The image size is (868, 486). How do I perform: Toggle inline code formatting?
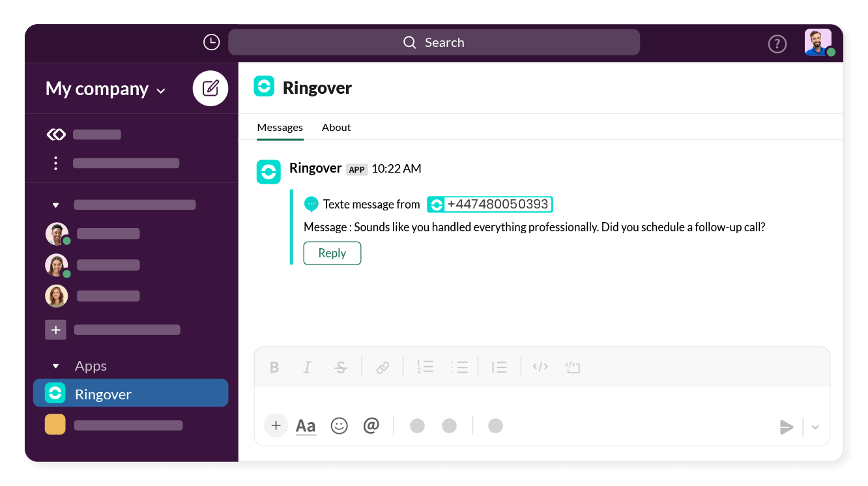coord(540,367)
